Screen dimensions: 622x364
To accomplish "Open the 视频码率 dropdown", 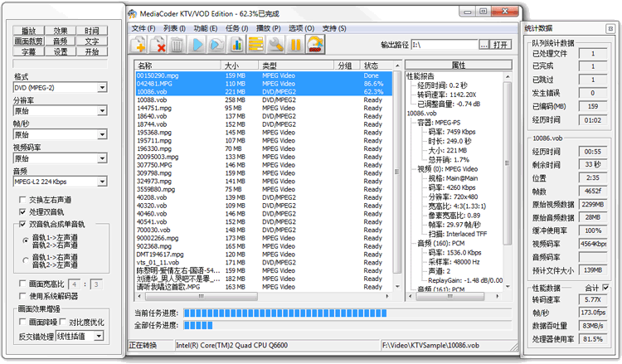I will (x=102, y=158).
